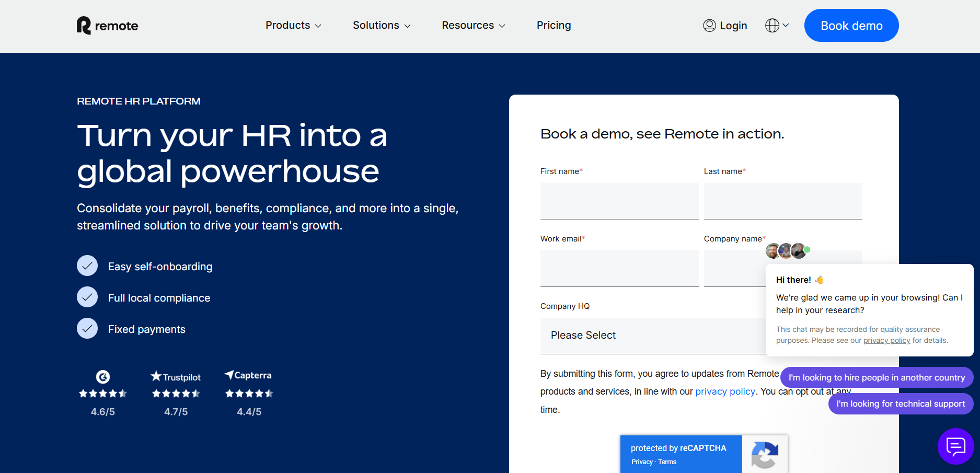The height and width of the screenshot is (473, 980).
Task: Click the Book demo button
Action: click(851, 26)
